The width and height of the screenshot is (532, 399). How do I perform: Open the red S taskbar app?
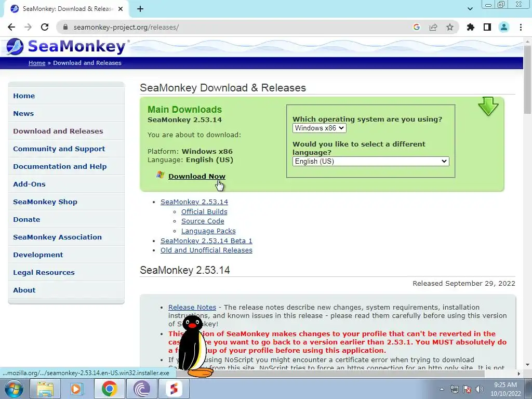[x=174, y=389]
